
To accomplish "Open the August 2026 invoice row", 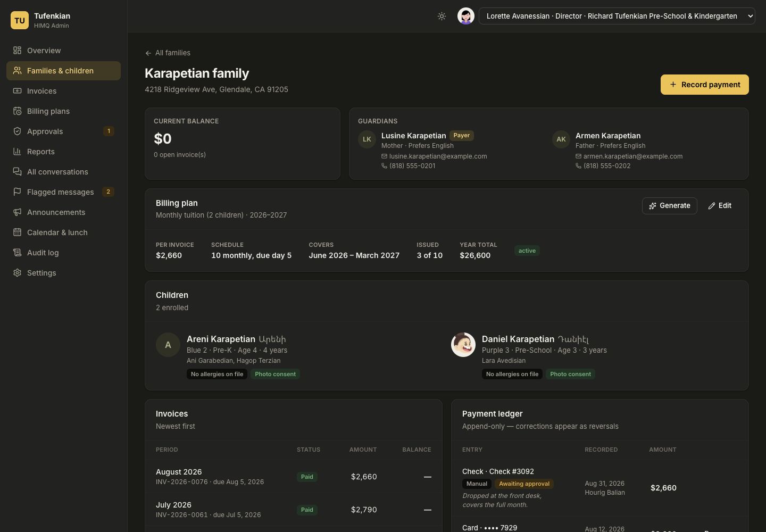I will pos(294,477).
